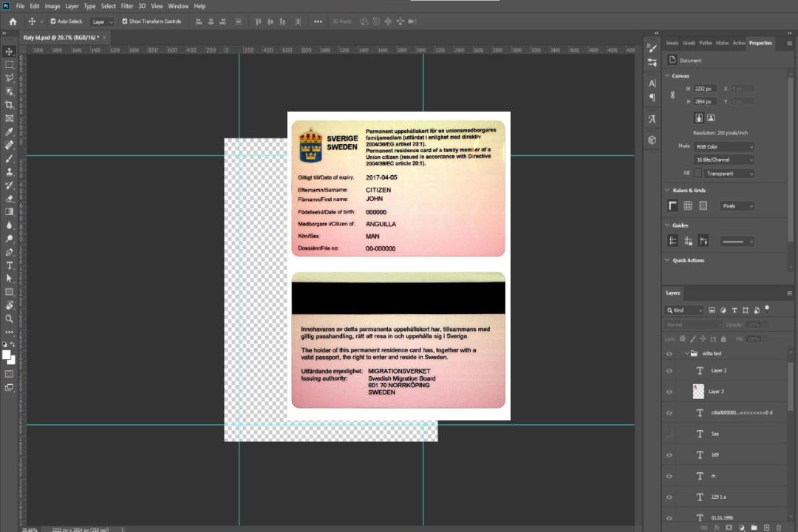This screenshot has width=798, height=532.
Task: Hide Layer 2 visibility eye
Action: coord(669,371)
